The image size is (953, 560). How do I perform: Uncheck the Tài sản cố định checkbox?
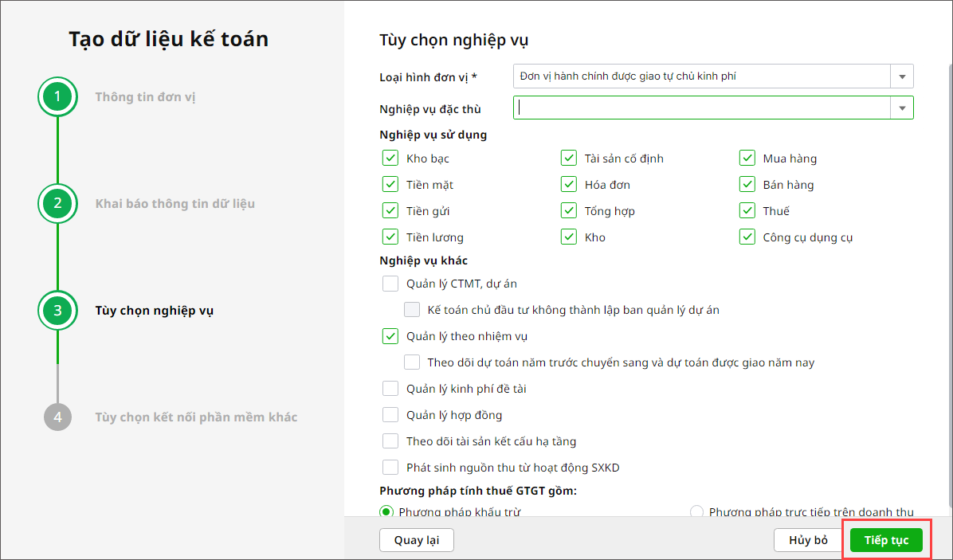[x=568, y=159]
